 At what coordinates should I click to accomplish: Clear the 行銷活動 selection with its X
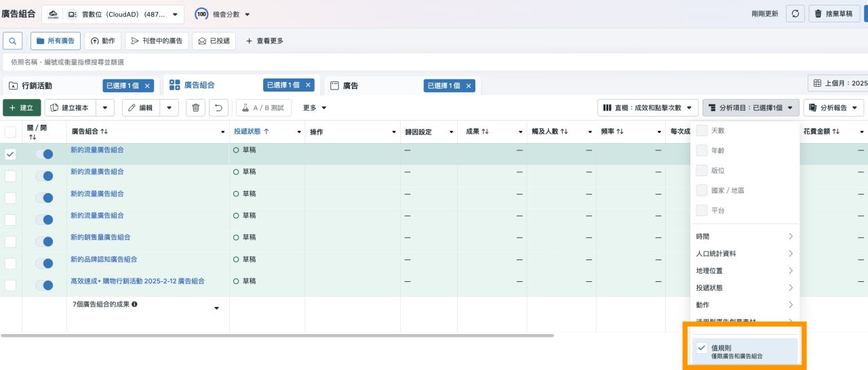tap(148, 85)
